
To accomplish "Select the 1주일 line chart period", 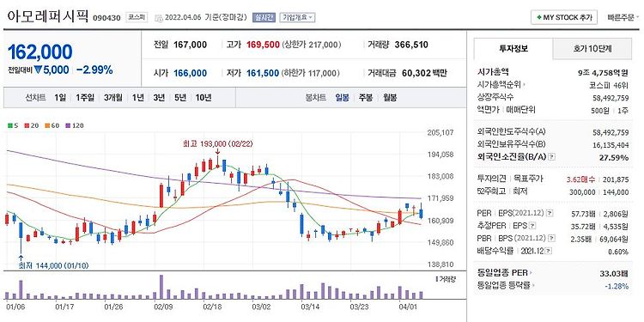I will [85, 98].
